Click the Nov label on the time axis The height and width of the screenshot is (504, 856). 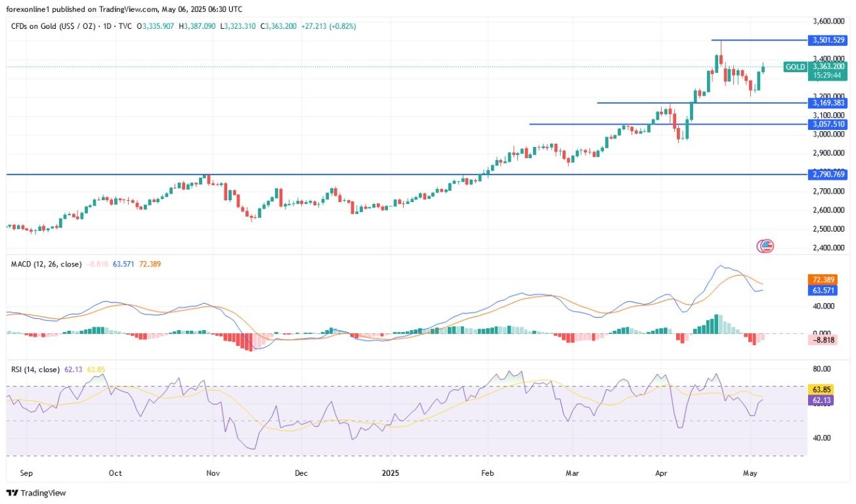211,472
